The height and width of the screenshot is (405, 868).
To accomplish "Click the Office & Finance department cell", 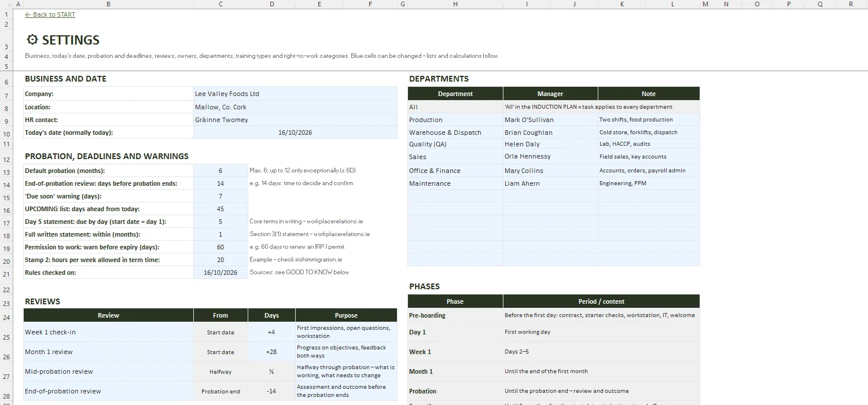I will 455,171.
